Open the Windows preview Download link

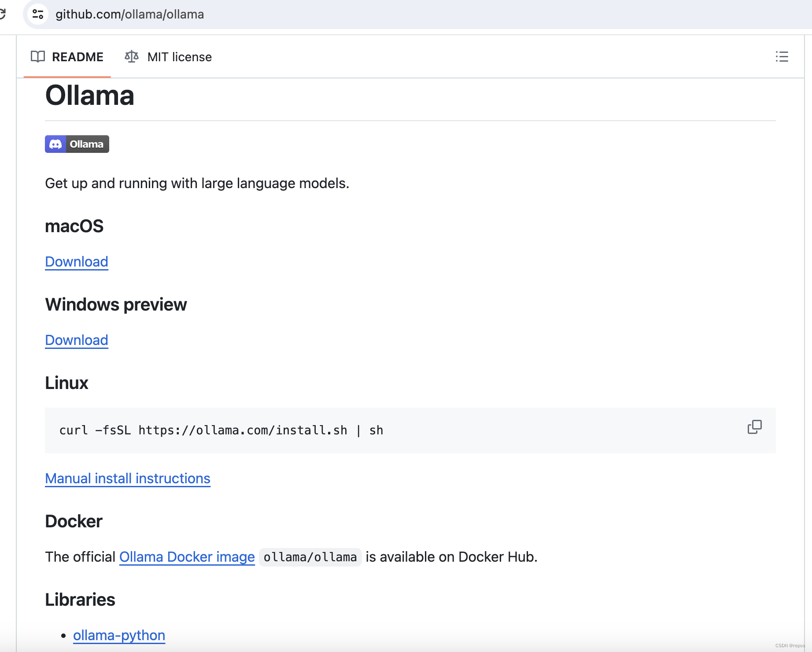(x=77, y=340)
